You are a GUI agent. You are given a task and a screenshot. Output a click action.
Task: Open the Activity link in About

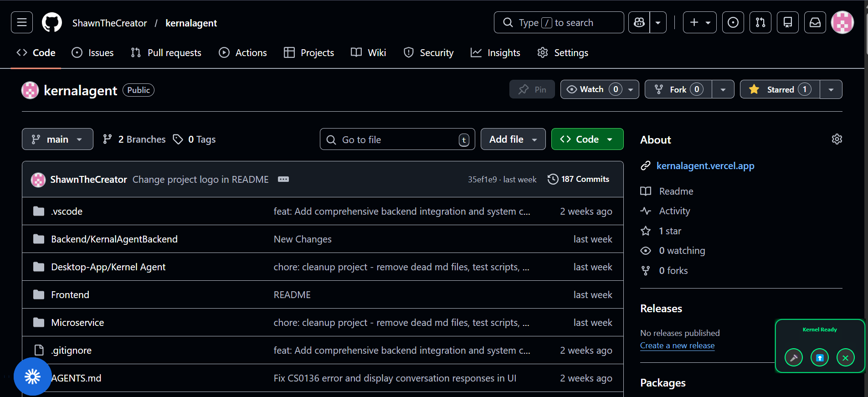click(x=674, y=211)
